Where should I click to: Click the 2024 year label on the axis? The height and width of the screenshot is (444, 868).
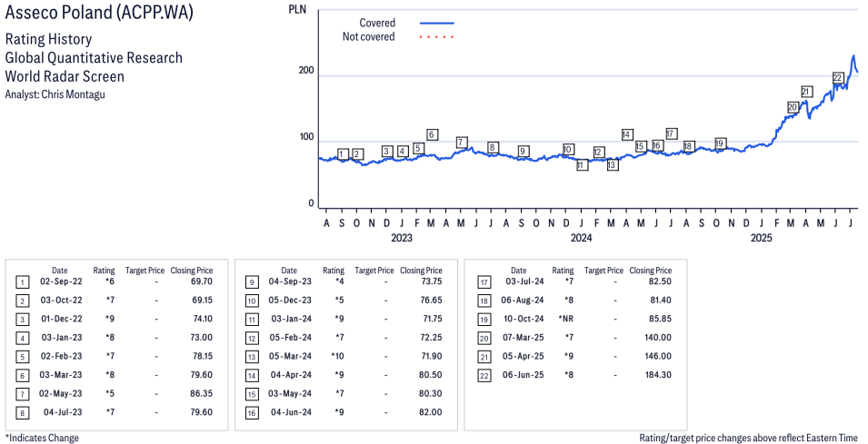click(x=582, y=238)
